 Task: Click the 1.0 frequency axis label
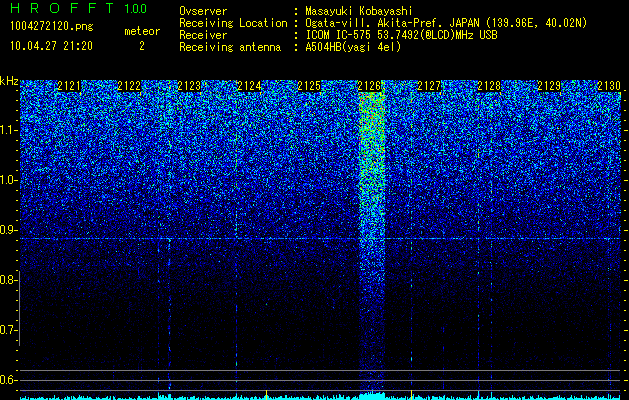pos(8,180)
